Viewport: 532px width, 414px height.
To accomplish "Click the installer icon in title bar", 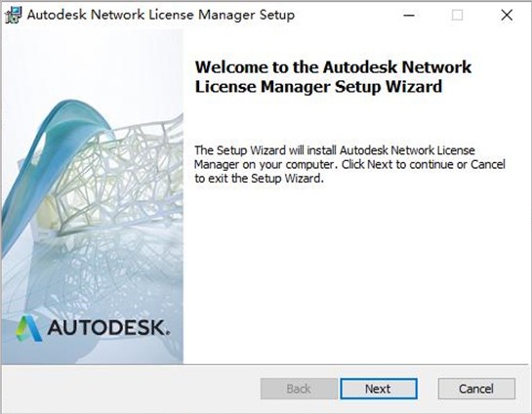I will coord(14,15).
